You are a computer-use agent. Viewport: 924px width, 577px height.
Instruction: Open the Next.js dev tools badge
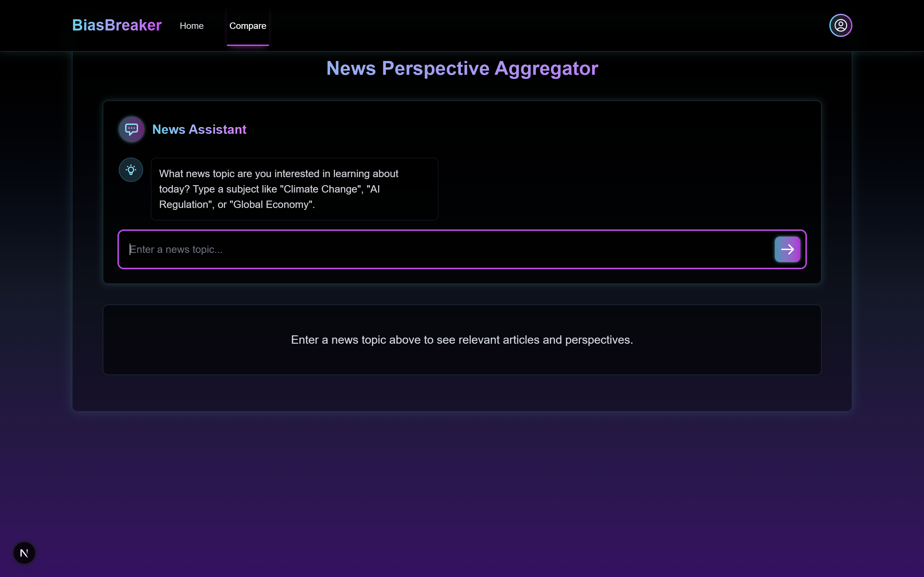(x=24, y=553)
